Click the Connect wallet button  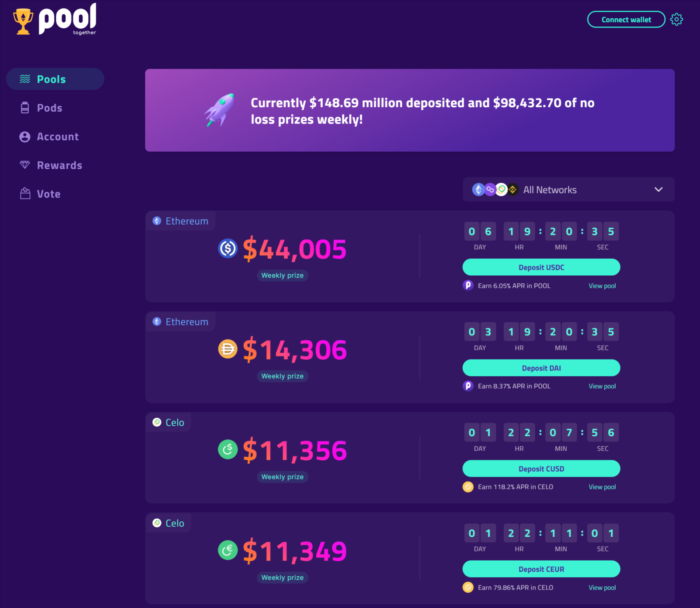pyautogui.click(x=626, y=19)
